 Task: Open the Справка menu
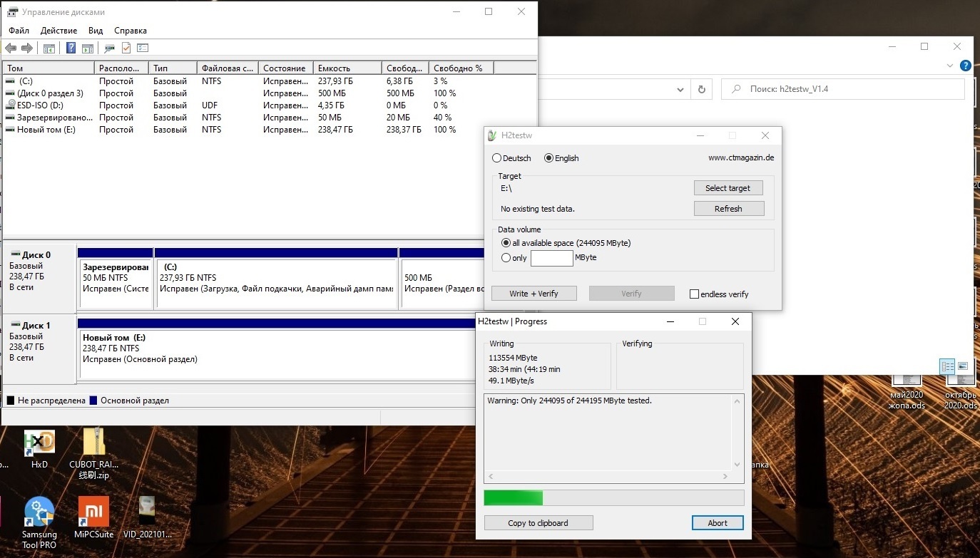[x=131, y=31]
